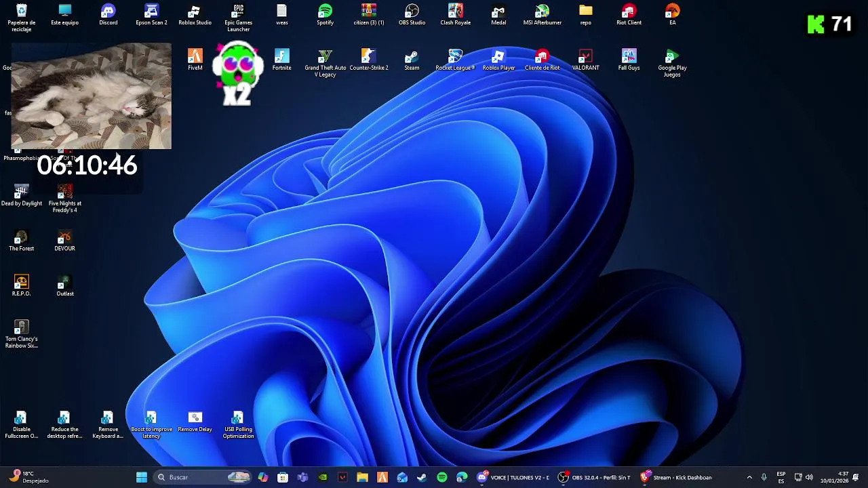Select the Roblox Player shortcut

[498, 60]
